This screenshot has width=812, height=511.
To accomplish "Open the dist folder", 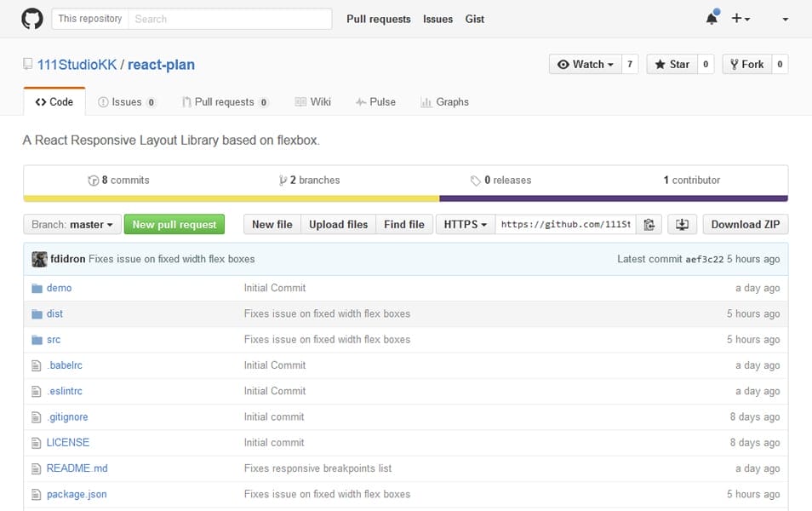I will pyautogui.click(x=54, y=314).
